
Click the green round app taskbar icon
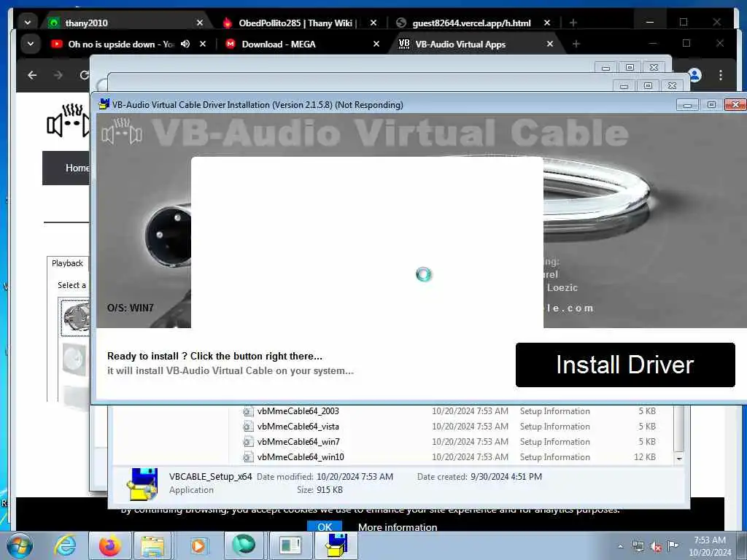[x=244, y=545]
